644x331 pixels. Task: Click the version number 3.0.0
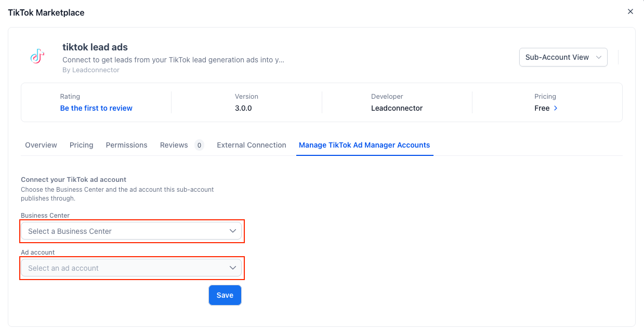tap(243, 108)
